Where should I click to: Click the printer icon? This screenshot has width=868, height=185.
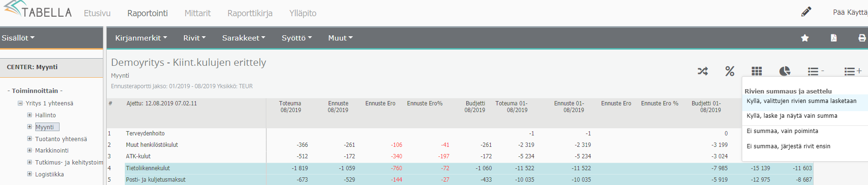pyautogui.click(x=862, y=38)
